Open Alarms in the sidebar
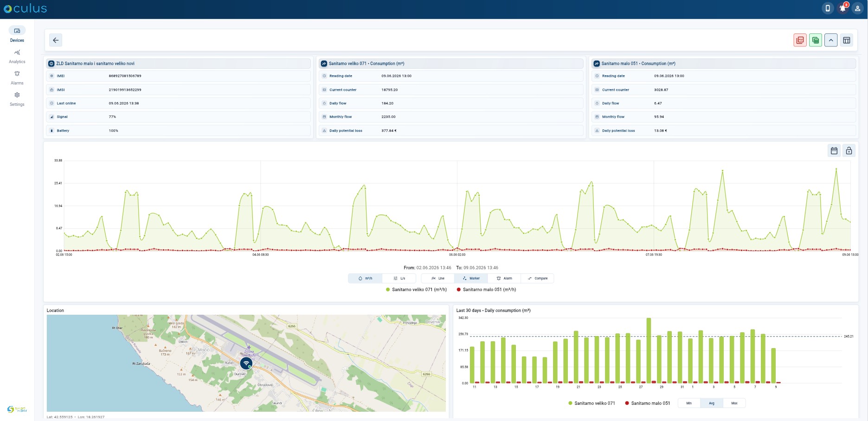The width and height of the screenshot is (868, 421). tap(17, 78)
